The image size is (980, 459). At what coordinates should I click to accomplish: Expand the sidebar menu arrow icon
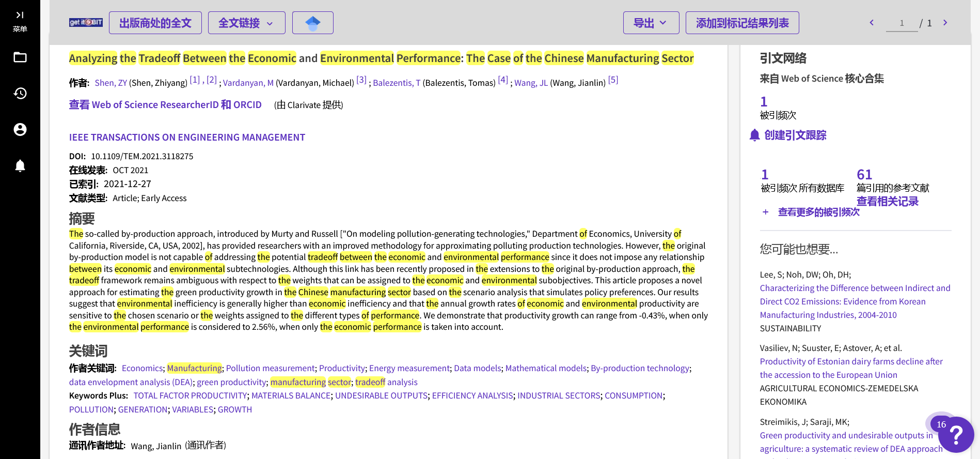(x=20, y=15)
